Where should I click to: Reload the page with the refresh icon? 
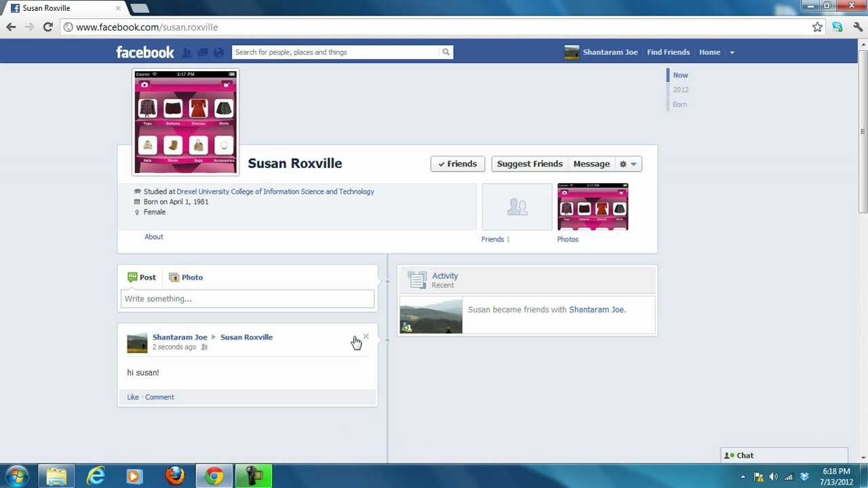point(47,27)
